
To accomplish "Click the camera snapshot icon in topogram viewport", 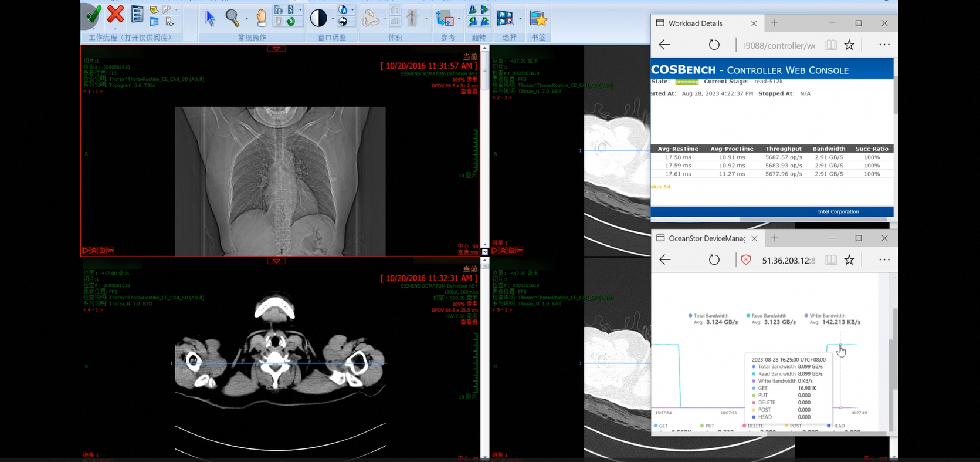I will [102, 250].
